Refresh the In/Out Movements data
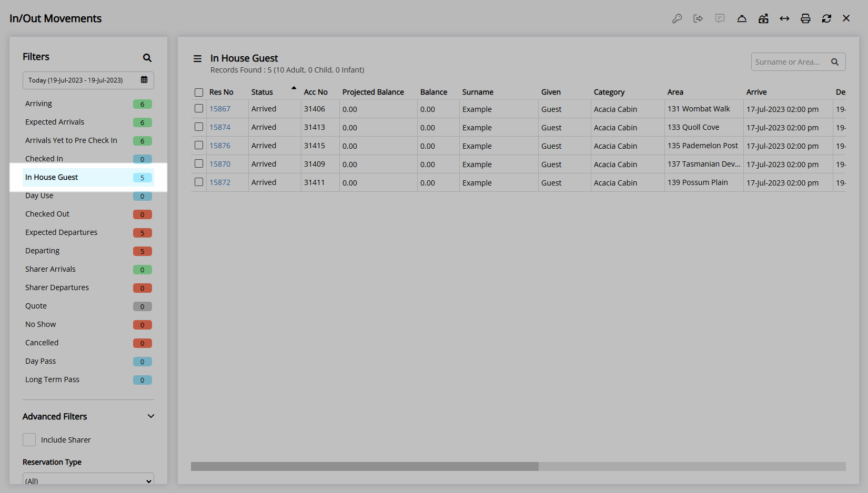The image size is (868, 493). coord(826,19)
